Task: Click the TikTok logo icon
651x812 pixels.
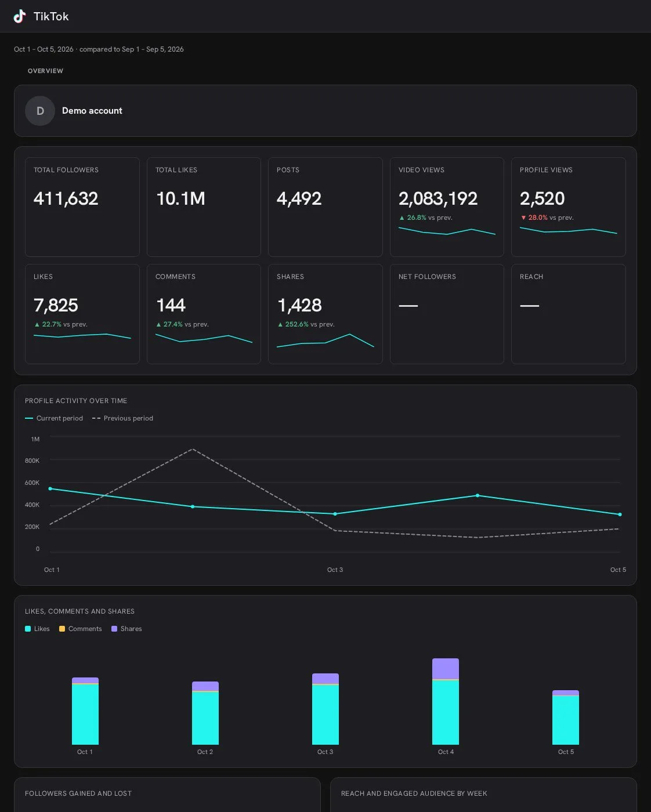Action: pyautogui.click(x=20, y=16)
